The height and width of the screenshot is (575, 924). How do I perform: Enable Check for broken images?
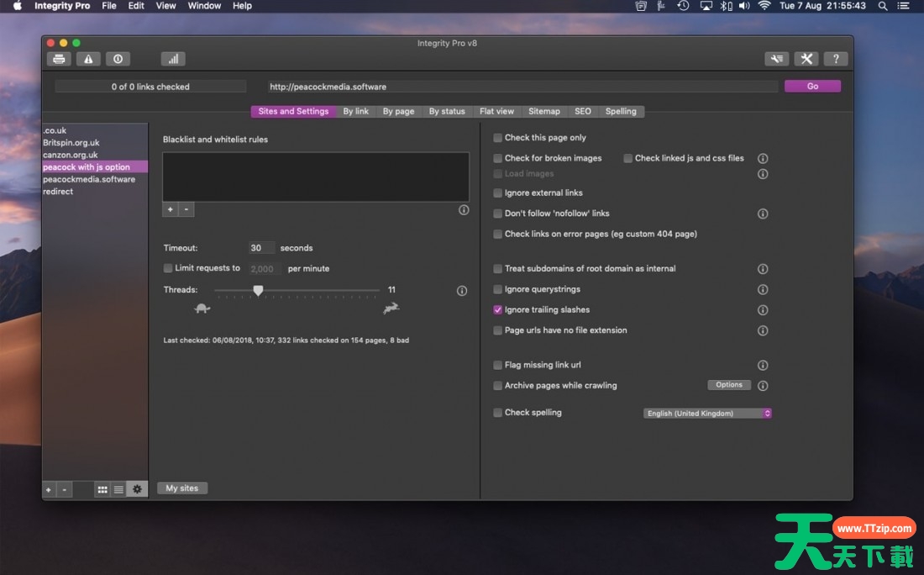(x=497, y=158)
